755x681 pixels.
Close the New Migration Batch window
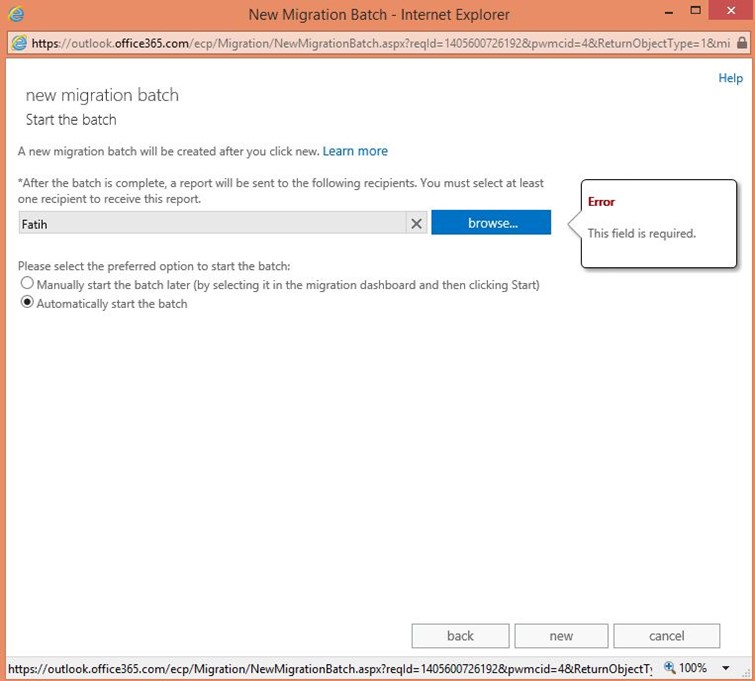click(x=731, y=11)
